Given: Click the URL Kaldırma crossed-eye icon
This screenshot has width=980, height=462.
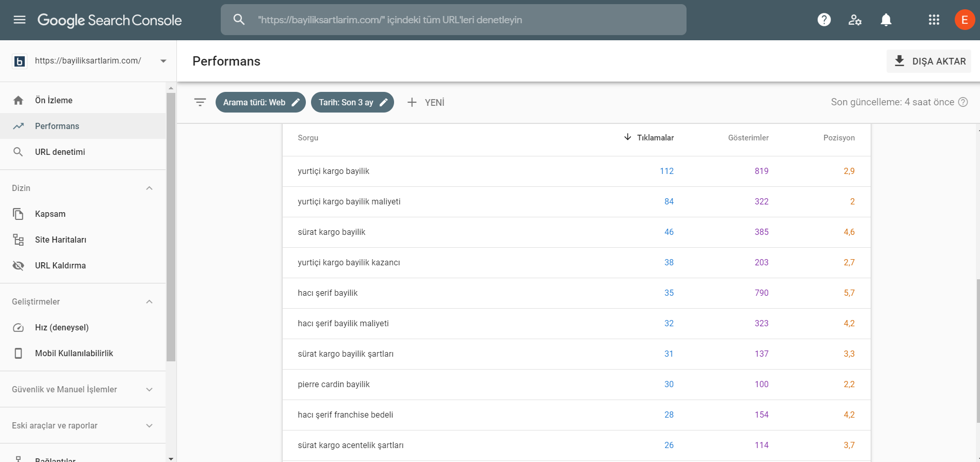Looking at the screenshot, I should click(18, 265).
